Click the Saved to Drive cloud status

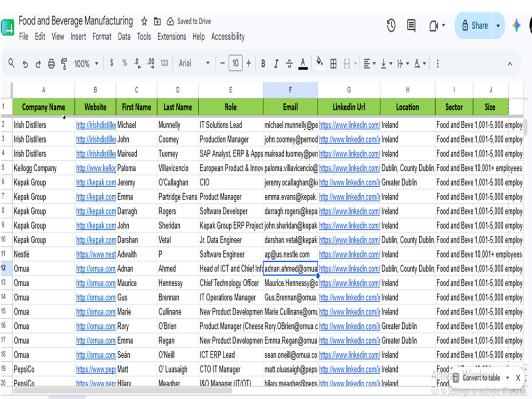click(x=189, y=21)
